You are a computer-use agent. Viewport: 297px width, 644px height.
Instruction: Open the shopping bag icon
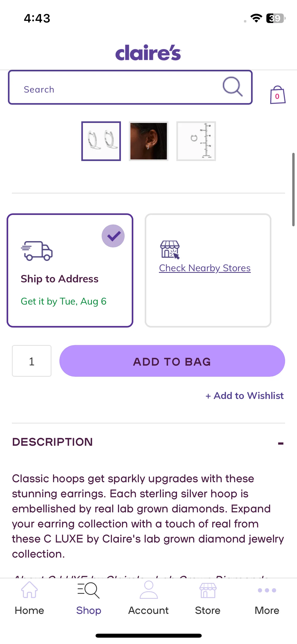point(278,95)
